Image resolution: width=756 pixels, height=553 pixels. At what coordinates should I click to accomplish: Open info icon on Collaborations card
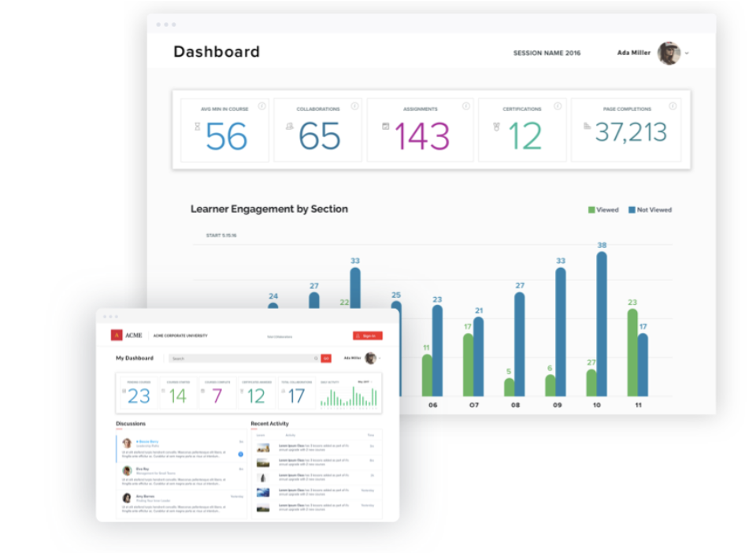[355, 106]
